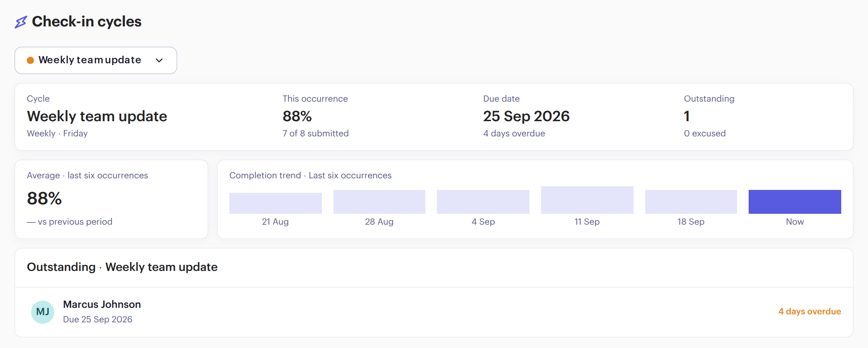The width and height of the screenshot is (868, 348).
Task: Click '4 days overdue' under Due date
Action: 514,133
